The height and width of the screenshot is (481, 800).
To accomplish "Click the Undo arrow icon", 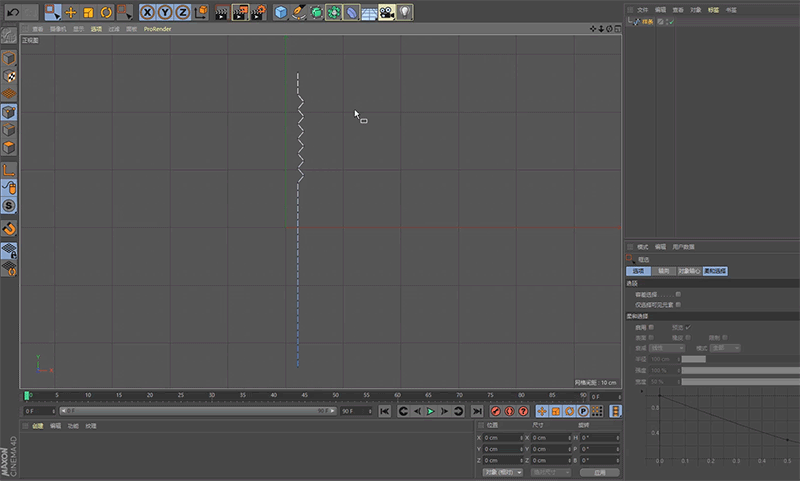I will pos(12,12).
